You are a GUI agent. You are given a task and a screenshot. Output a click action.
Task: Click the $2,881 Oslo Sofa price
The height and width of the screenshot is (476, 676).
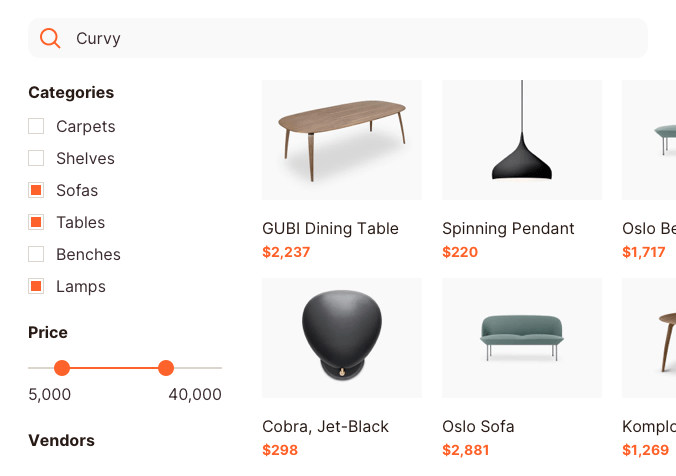click(x=466, y=450)
